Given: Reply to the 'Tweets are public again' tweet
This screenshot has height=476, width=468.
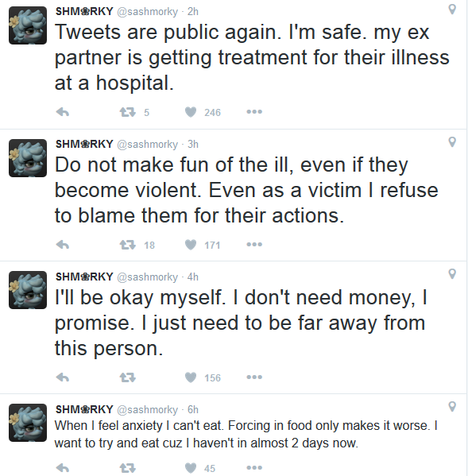Looking at the screenshot, I should pos(63,112).
